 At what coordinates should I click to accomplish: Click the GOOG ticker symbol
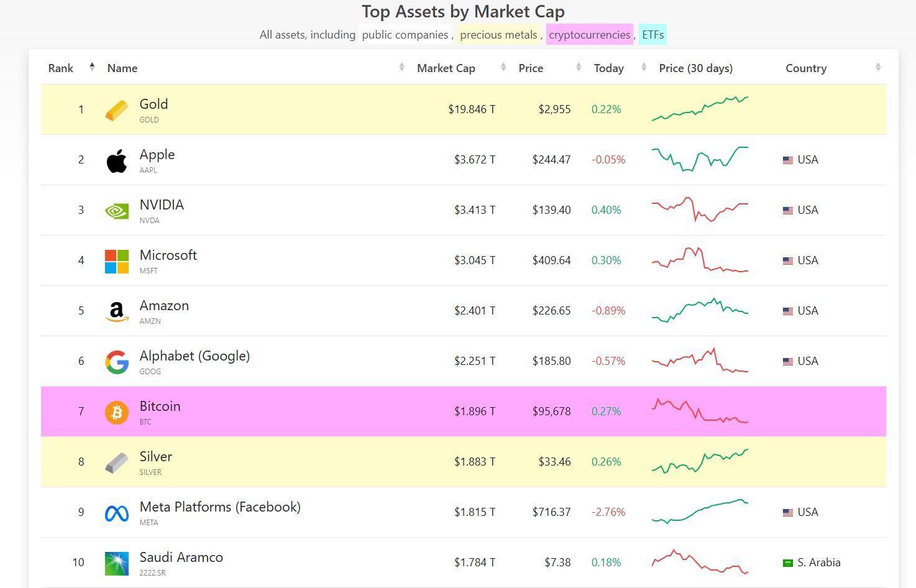pyautogui.click(x=150, y=372)
